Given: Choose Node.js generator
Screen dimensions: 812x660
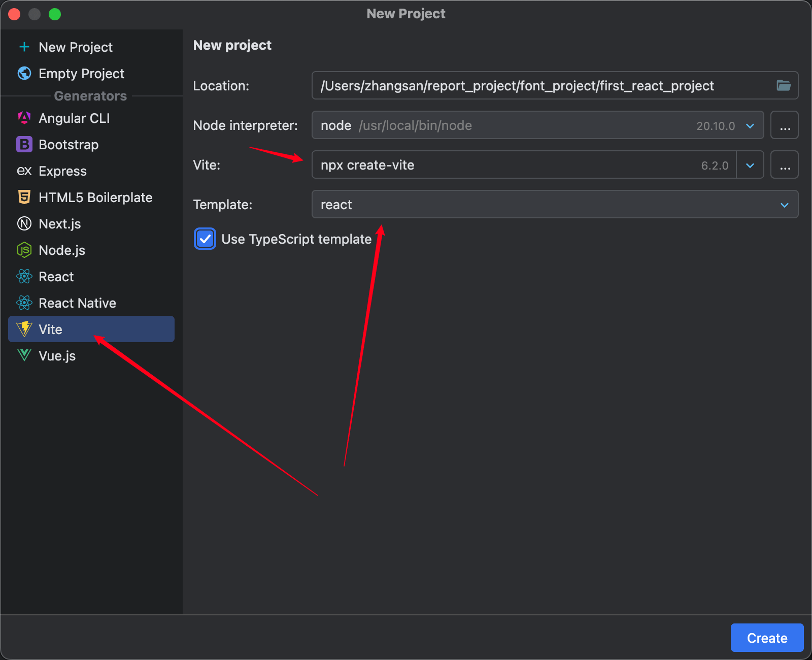Looking at the screenshot, I should pyautogui.click(x=91, y=250).
